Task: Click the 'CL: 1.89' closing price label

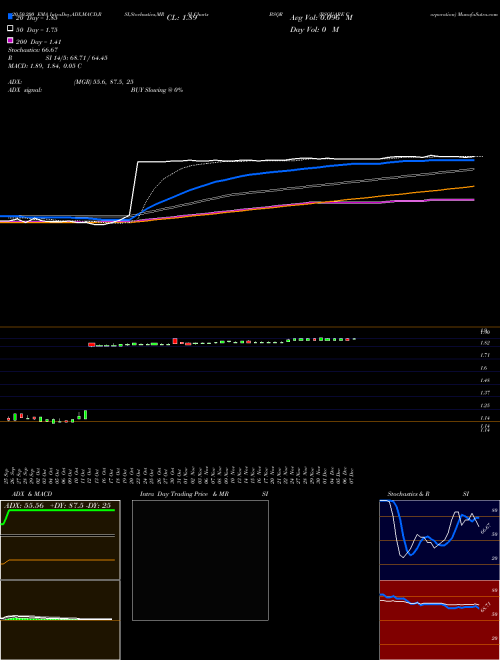Action: (x=182, y=18)
